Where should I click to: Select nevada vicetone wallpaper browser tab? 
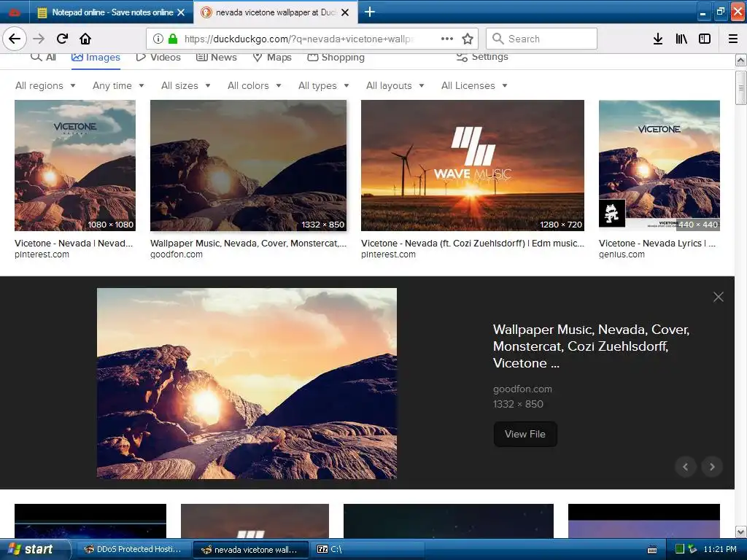pyautogui.click(x=275, y=12)
